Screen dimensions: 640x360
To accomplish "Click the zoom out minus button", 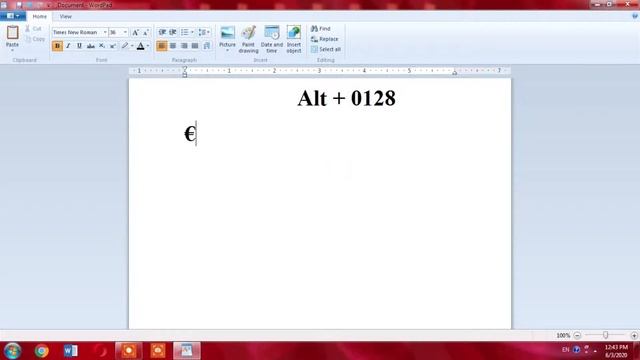I will click(577, 335).
